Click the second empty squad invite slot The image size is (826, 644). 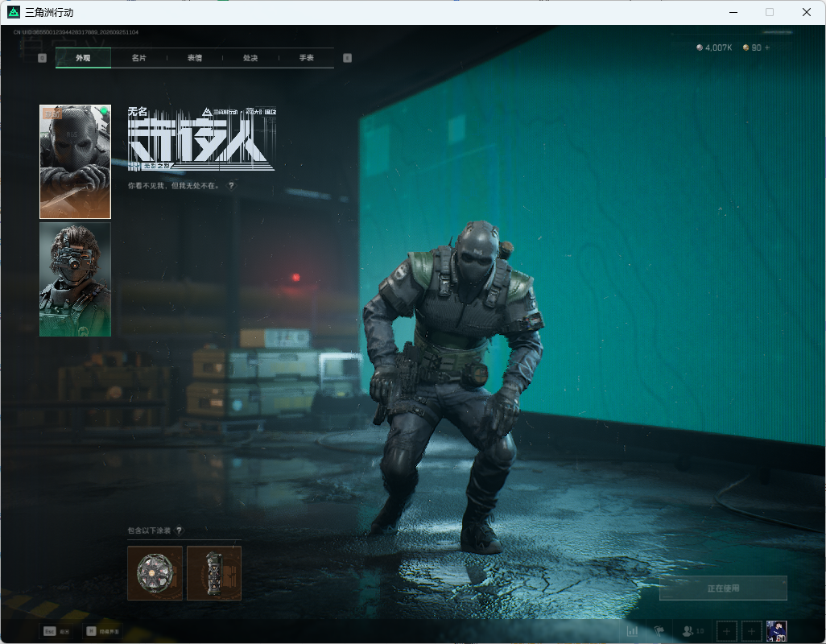point(752,631)
